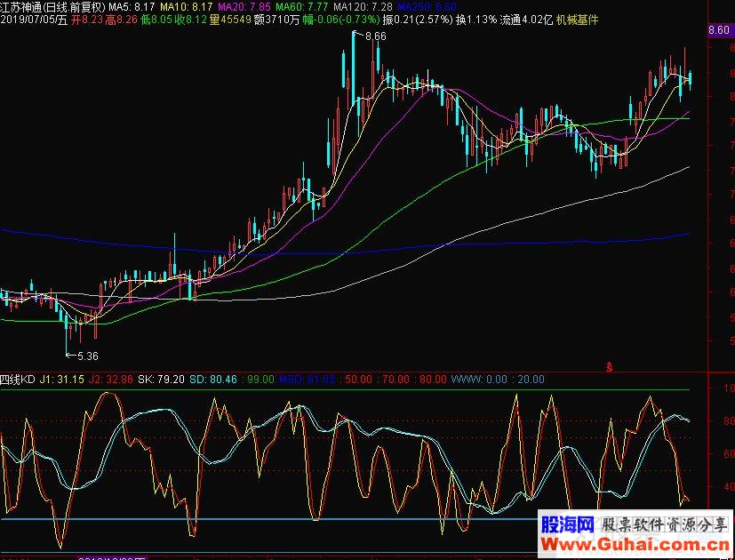The image size is (735, 560).
Task: Click the J1: 31.15 value
Action: pyautogui.click(x=62, y=379)
